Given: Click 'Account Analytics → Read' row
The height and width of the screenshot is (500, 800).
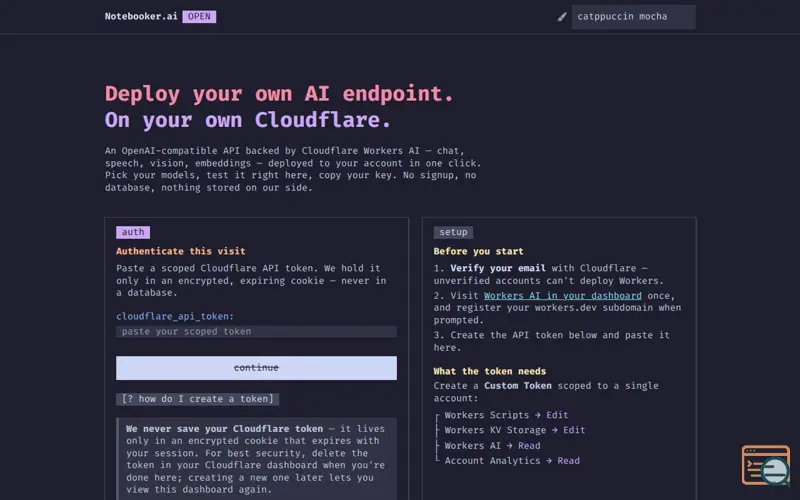Looking at the screenshot, I should coord(512,461).
